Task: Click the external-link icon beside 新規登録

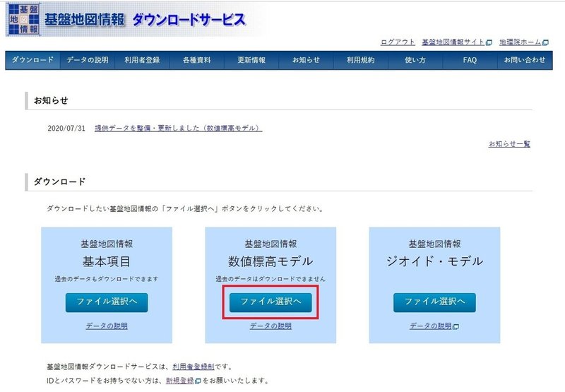Action: click(198, 381)
